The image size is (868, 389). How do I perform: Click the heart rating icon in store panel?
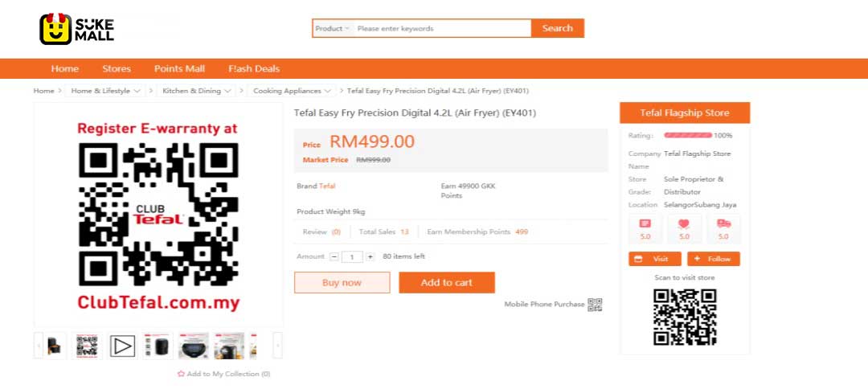pyautogui.click(x=684, y=224)
